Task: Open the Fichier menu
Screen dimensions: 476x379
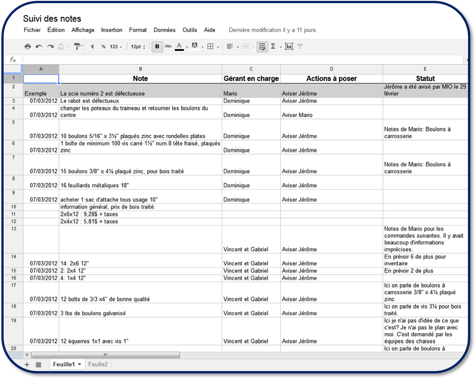Action: (32, 30)
